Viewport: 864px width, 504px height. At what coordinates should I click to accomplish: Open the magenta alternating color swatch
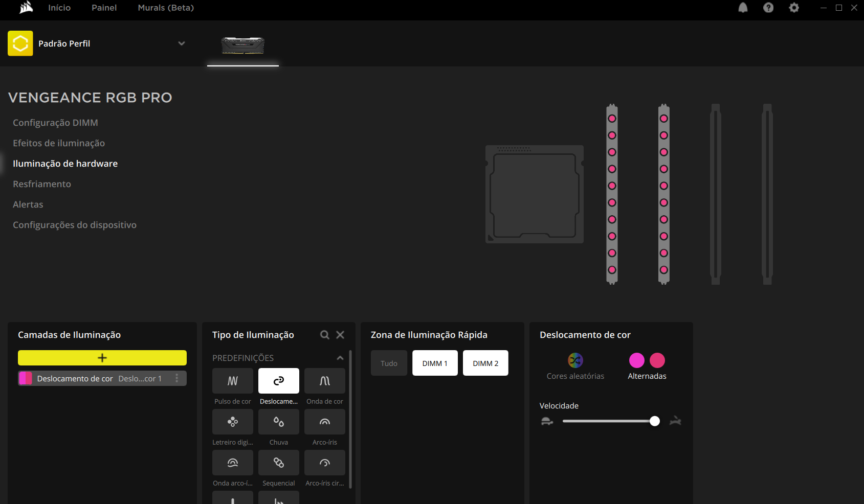637,360
